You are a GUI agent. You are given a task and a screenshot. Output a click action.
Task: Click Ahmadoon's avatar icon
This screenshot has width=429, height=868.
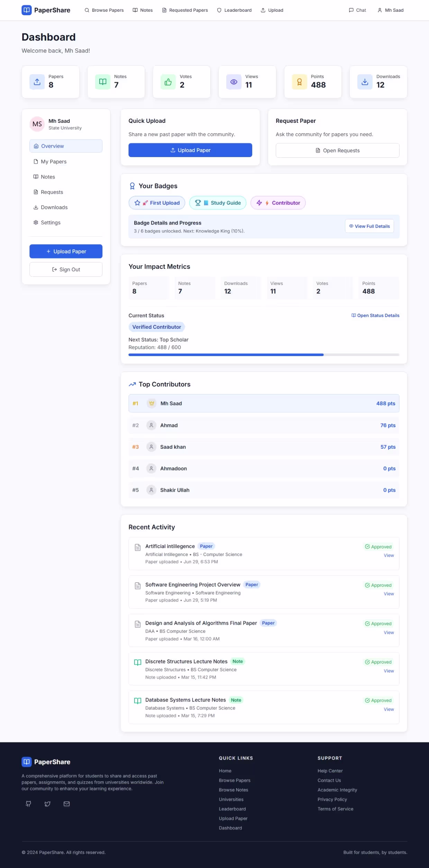click(x=151, y=468)
